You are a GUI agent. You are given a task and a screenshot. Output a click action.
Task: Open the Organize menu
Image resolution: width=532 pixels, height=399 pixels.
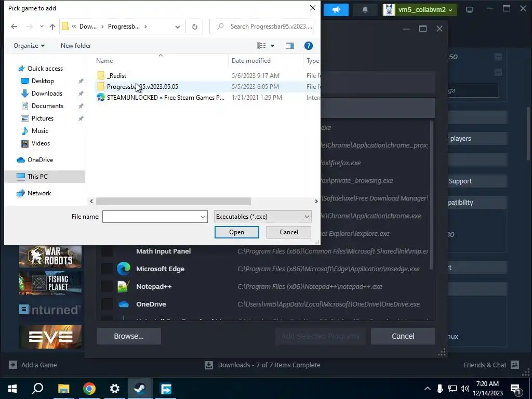[x=29, y=46]
